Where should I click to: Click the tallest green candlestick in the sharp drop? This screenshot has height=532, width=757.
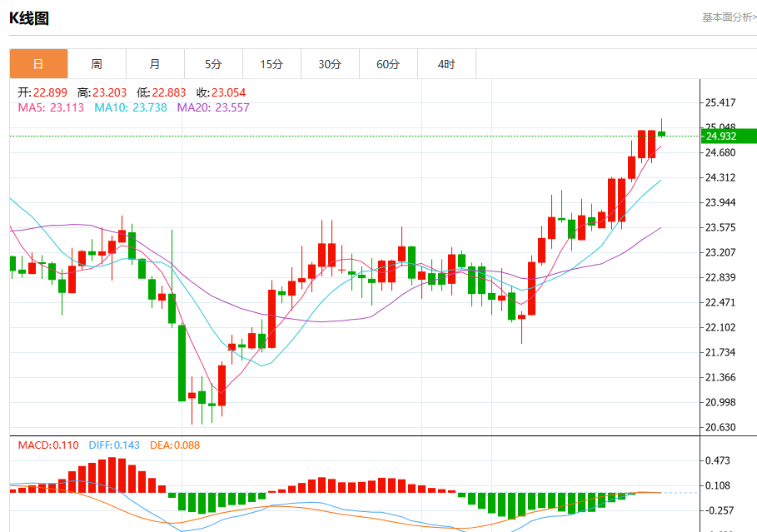click(182, 363)
